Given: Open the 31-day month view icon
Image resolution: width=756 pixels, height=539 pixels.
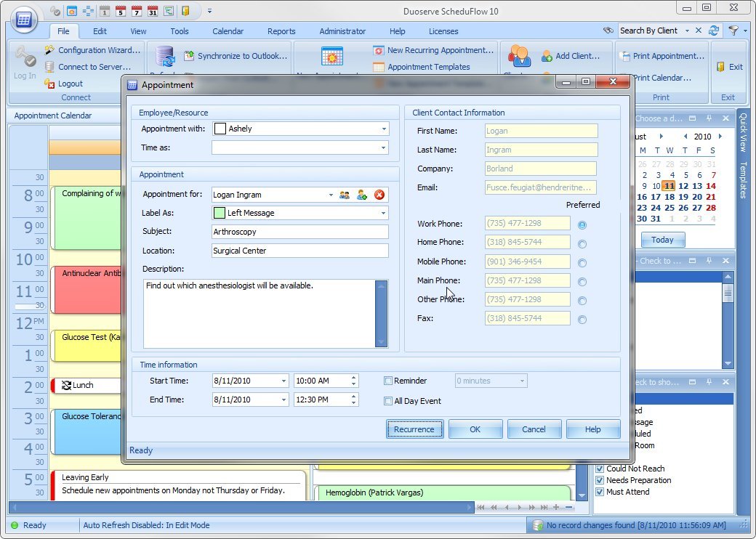Looking at the screenshot, I should (x=151, y=10).
